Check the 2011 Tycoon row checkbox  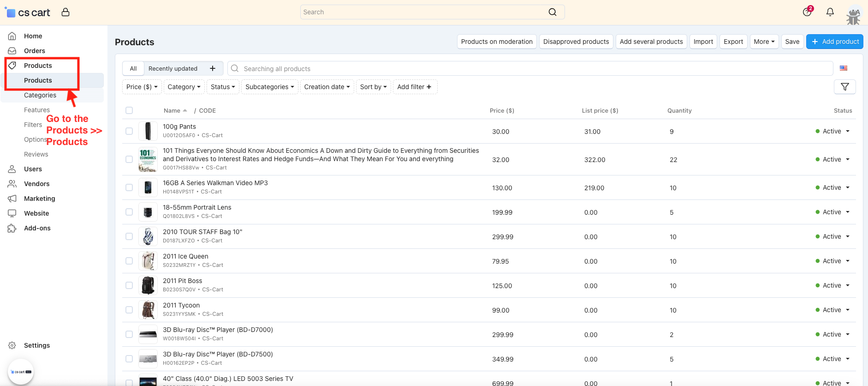tap(129, 310)
